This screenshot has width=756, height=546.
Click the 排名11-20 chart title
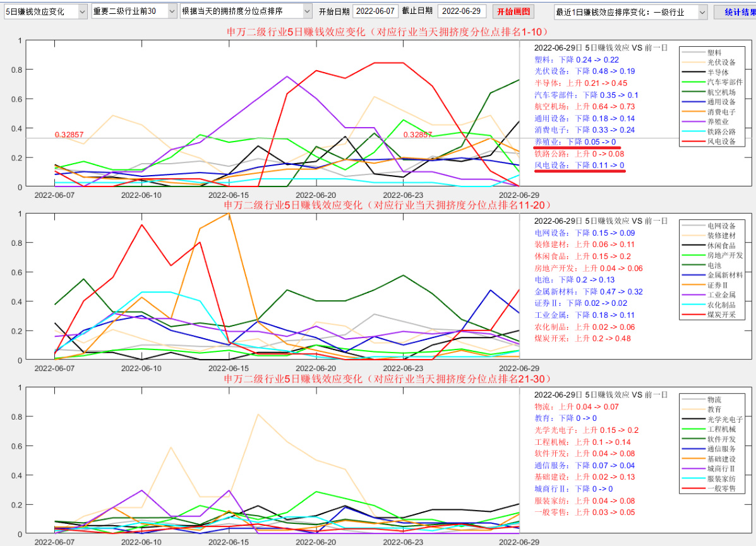(387, 205)
